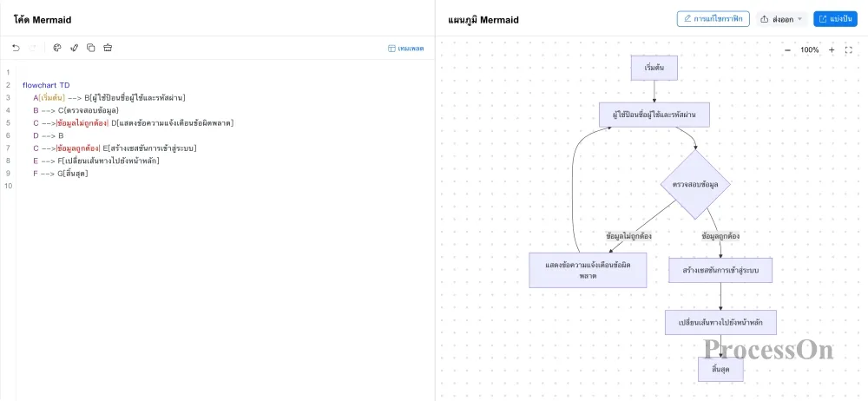The height and width of the screenshot is (401, 868).
Task: Click code line flowchart TD
Action: coord(46,85)
